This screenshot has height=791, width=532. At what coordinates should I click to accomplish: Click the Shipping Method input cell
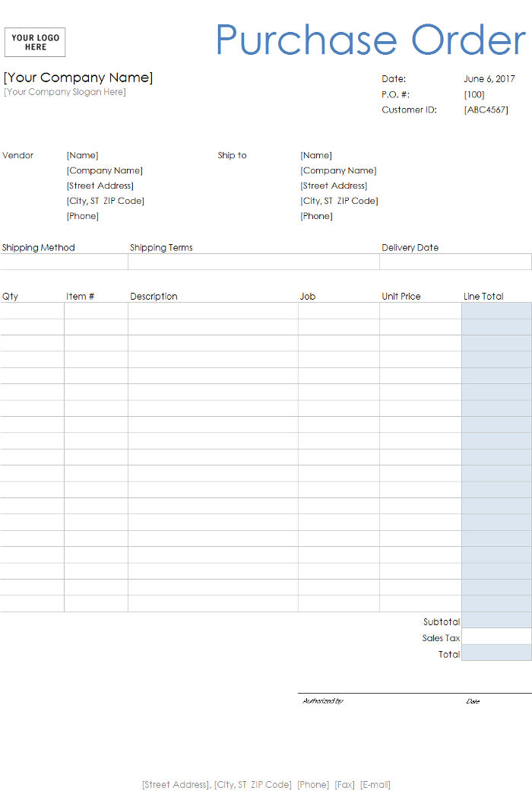tap(64, 262)
